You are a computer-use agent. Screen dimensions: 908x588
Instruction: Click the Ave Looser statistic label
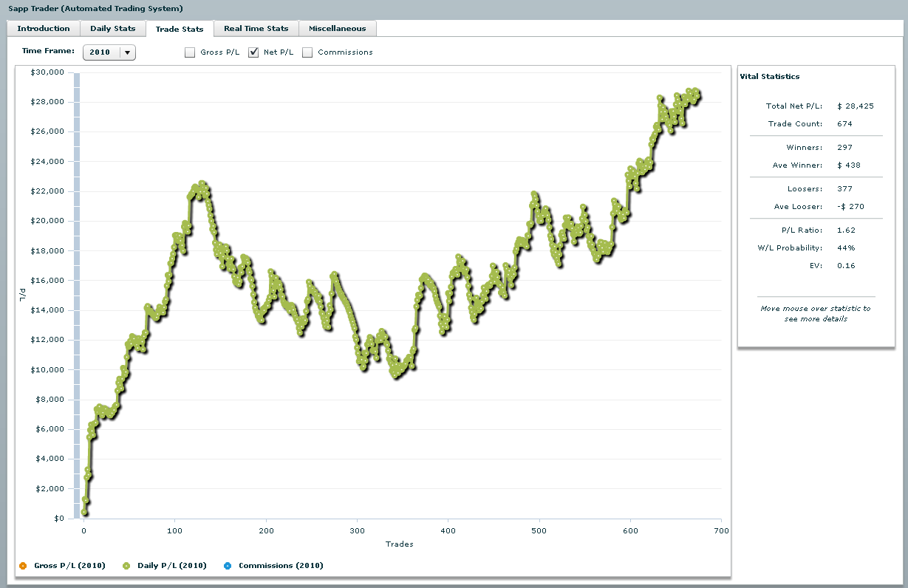pos(798,207)
